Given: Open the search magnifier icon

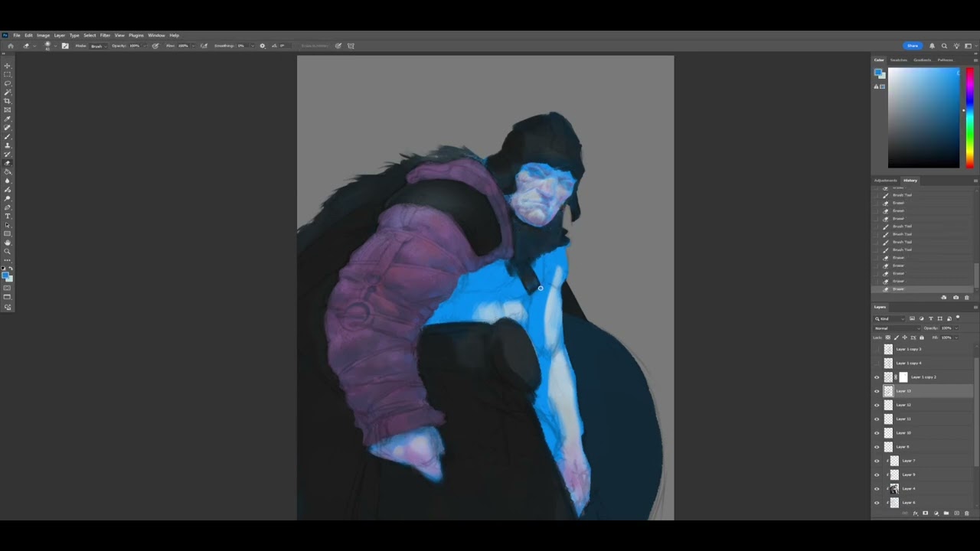Looking at the screenshot, I should pyautogui.click(x=944, y=46).
